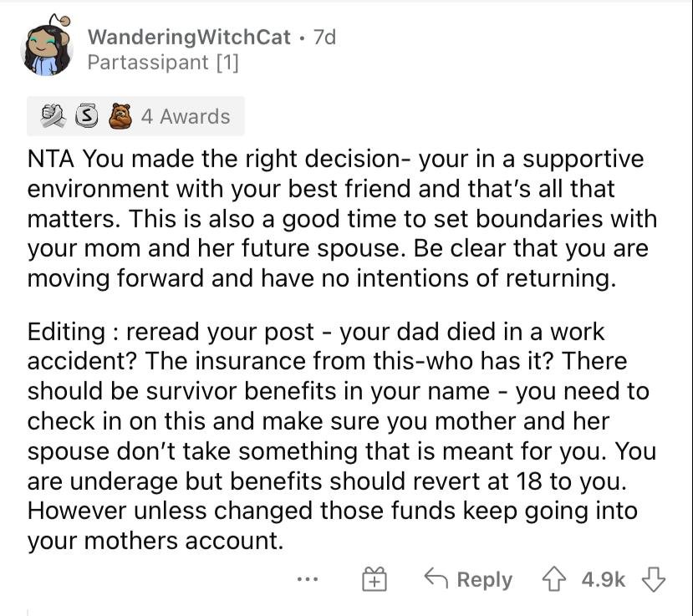This screenshot has height=616, width=693.
Task: Click the Partassipant [1] user flair
Action: pyautogui.click(x=163, y=62)
